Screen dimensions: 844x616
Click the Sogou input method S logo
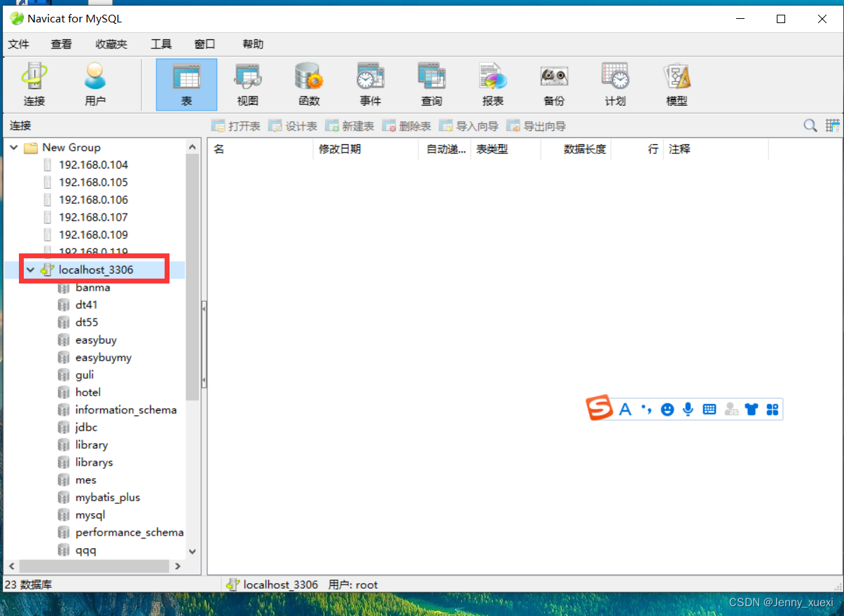[600, 408]
